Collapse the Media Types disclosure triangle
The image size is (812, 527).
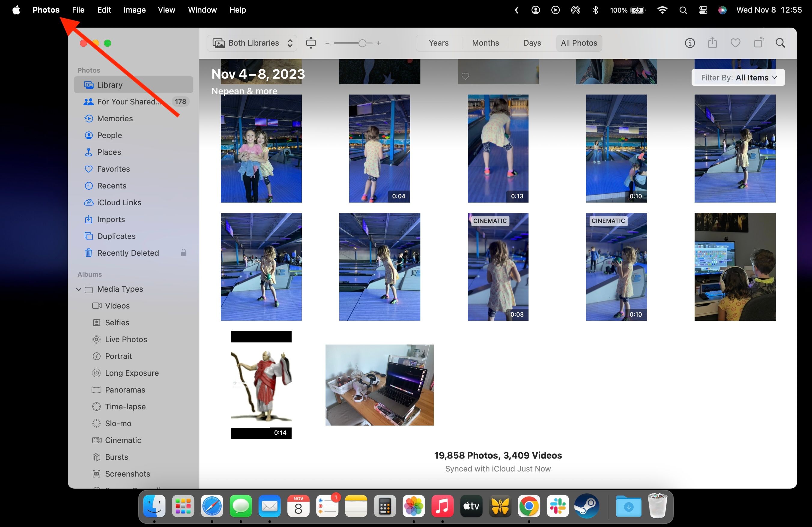tap(79, 289)
